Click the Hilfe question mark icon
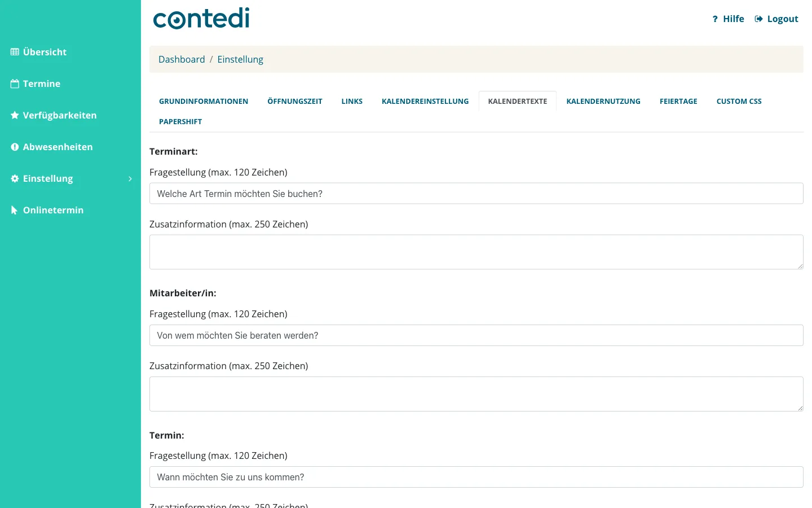812x508 pixels. click(x=715, y=19)
